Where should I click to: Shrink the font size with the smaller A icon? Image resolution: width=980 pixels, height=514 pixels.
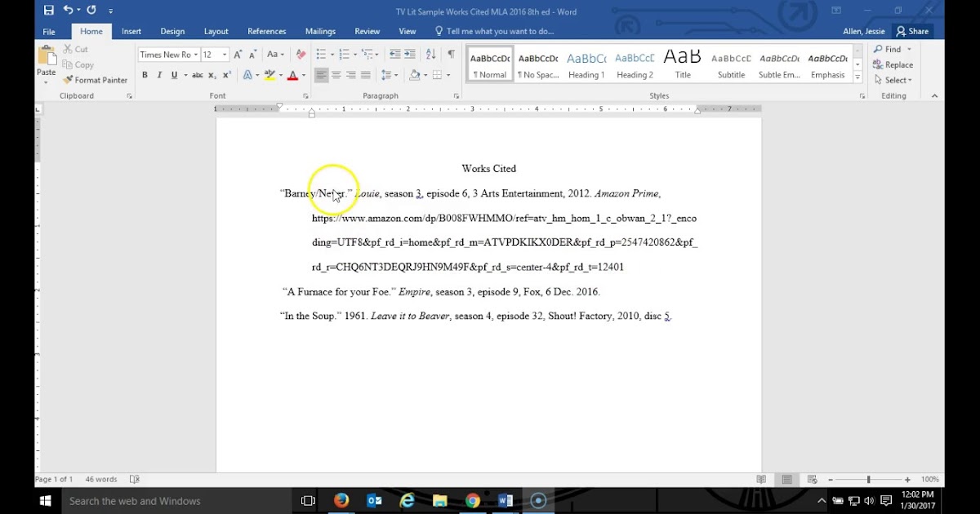[x=252, y=55]
